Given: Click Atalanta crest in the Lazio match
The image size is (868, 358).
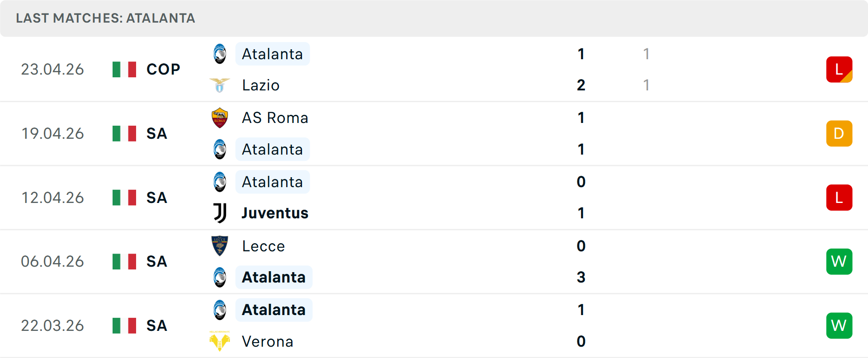Looking at the screenshot, I should pos(220,54).
